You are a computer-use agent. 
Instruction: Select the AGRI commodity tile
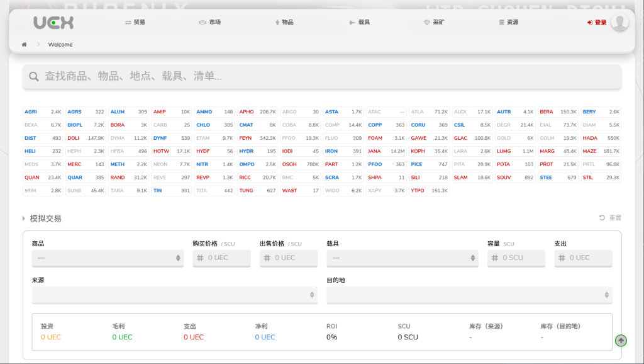click(43, 112)
